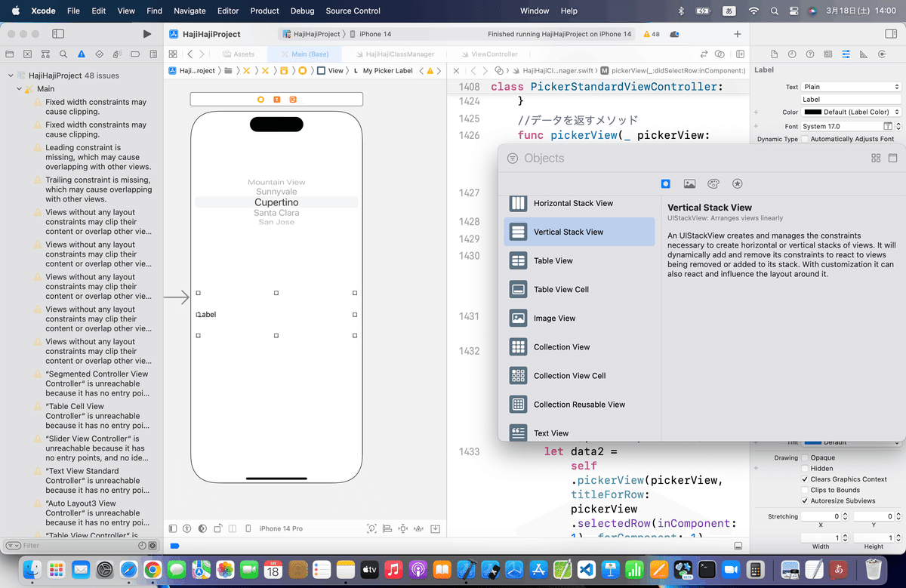
Task: Open the related items grid menu in editor
Action: [x=173, y=54]
